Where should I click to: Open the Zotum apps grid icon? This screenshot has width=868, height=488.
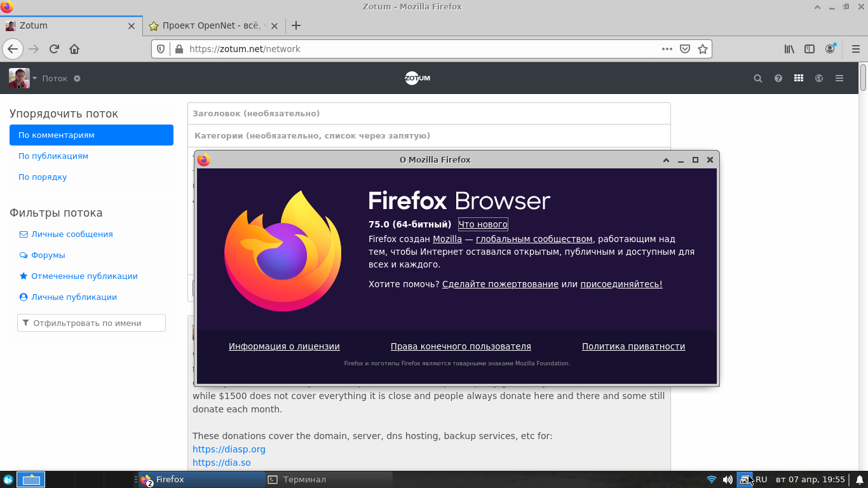tap(799, 79)
